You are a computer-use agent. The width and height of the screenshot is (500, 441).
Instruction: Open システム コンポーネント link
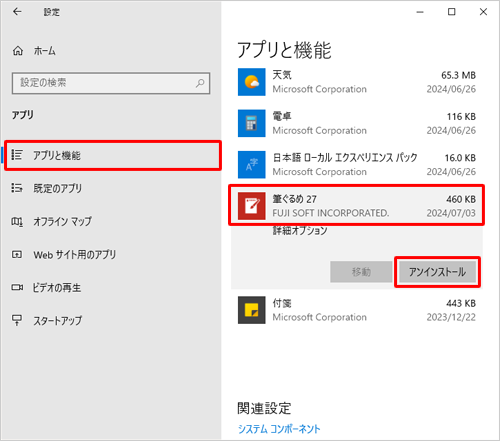279,429
